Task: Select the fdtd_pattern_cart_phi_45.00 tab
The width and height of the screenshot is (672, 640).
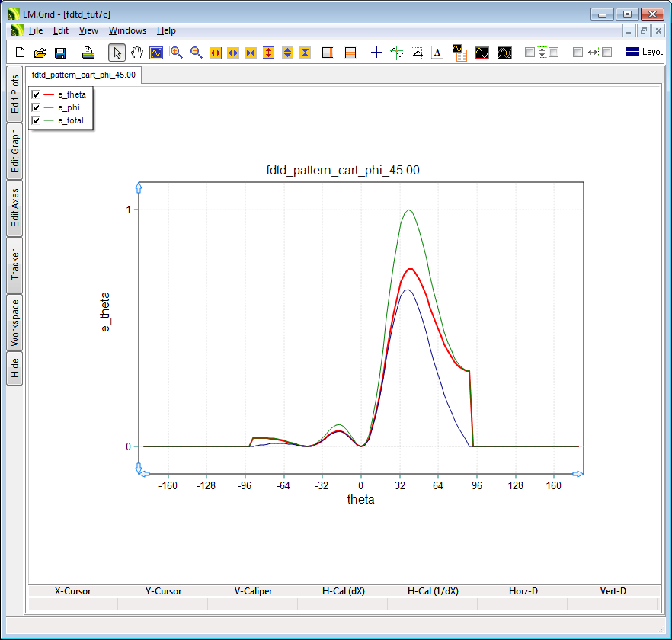Action: coord(84,75)
